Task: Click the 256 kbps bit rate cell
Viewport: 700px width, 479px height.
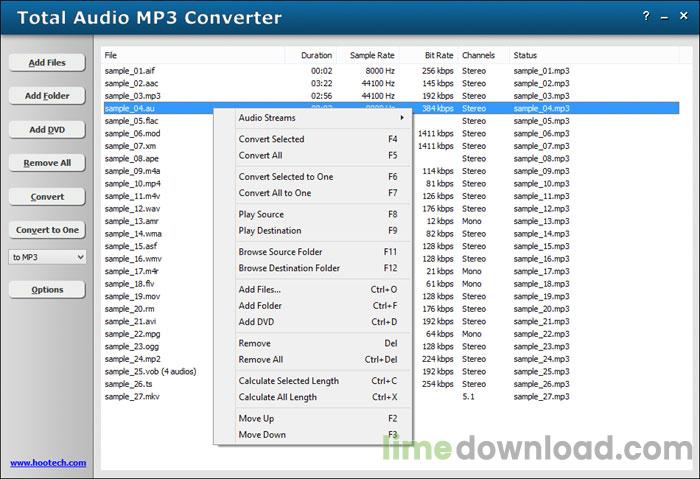Action: pyautogui.click(x=438, y=71)
